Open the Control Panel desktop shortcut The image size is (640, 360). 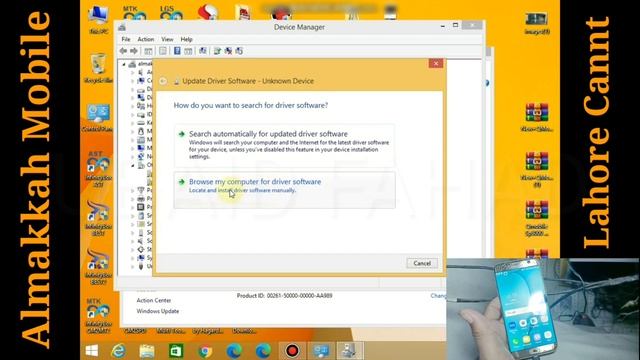pyautogui.click(x=98, y=118)
